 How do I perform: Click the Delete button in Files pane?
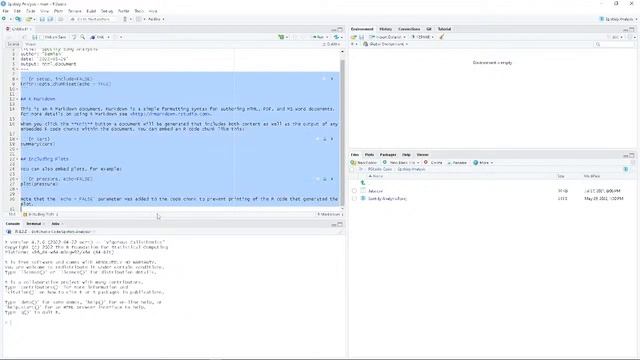pos(433,163)
